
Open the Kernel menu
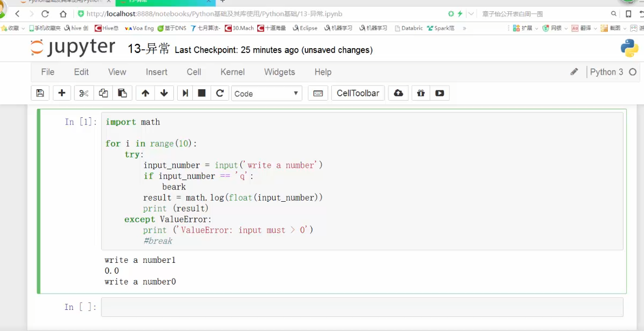pyautogui.click(x=232, y=72)
